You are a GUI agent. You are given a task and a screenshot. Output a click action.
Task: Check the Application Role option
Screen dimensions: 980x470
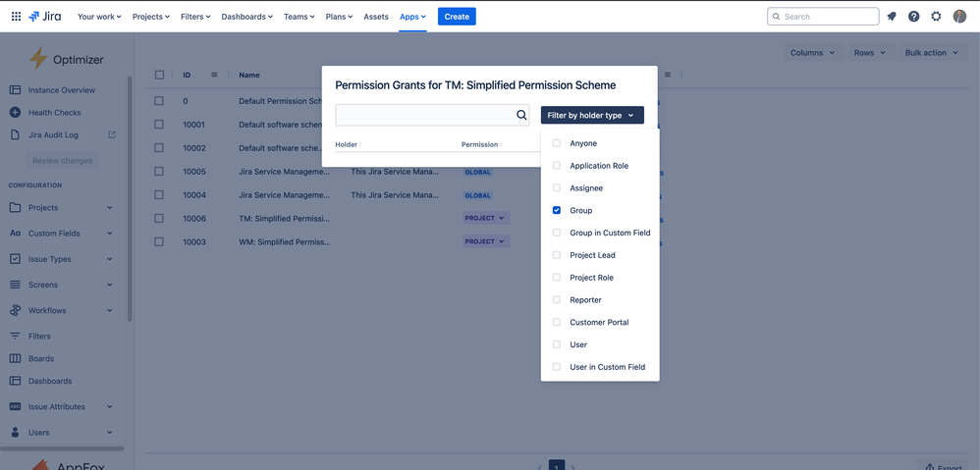click(556, 166)
